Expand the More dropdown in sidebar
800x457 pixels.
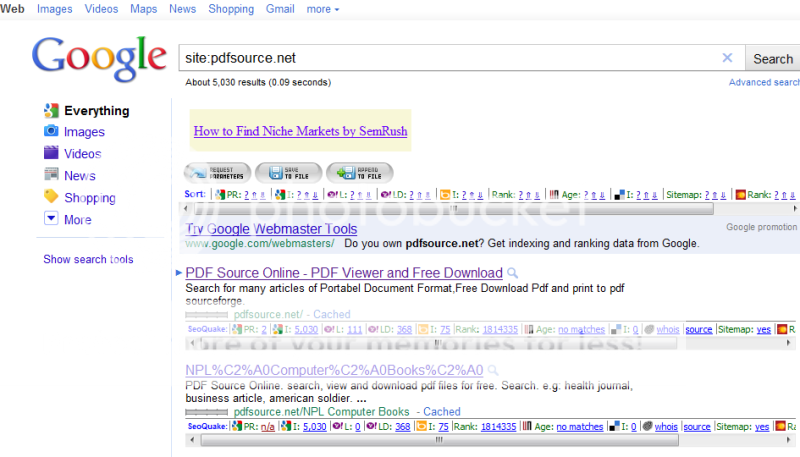pyautogui.click(x=51, y=219)
